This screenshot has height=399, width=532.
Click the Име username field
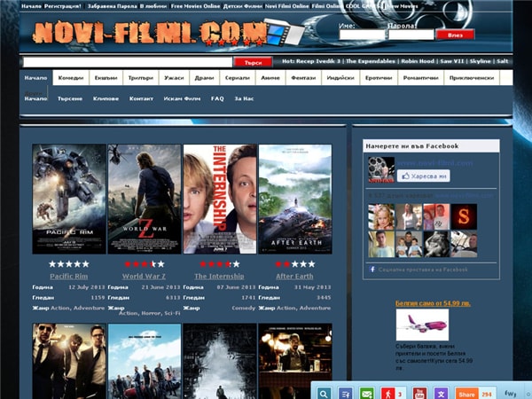[x=362, y=35]
